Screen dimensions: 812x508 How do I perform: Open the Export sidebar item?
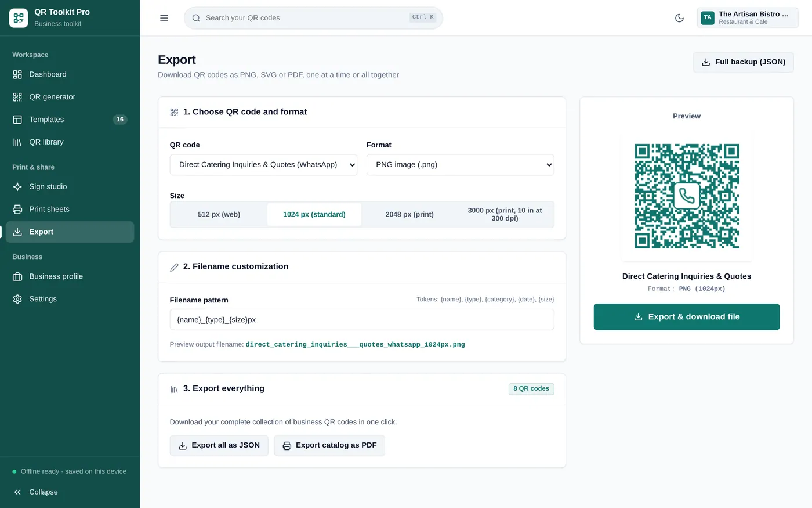70,232
